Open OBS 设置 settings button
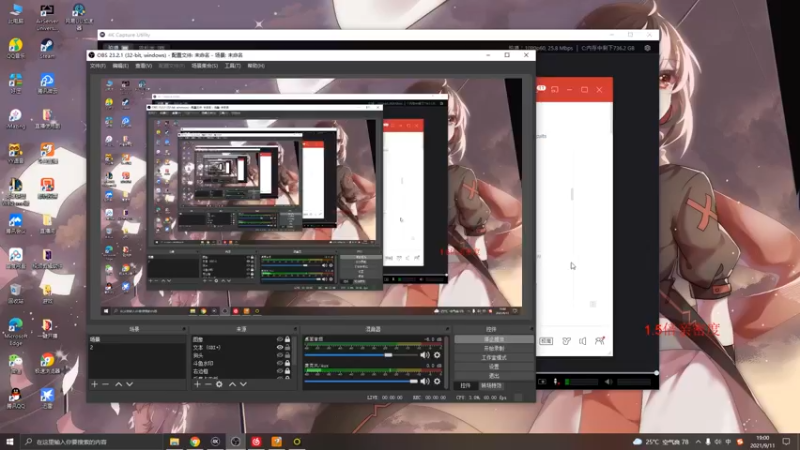This screenshot has width=800, height=450. point(494,367)
